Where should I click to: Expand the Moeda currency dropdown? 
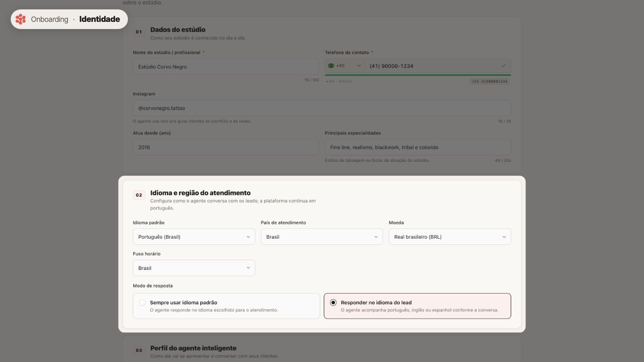tap(450, 237)
